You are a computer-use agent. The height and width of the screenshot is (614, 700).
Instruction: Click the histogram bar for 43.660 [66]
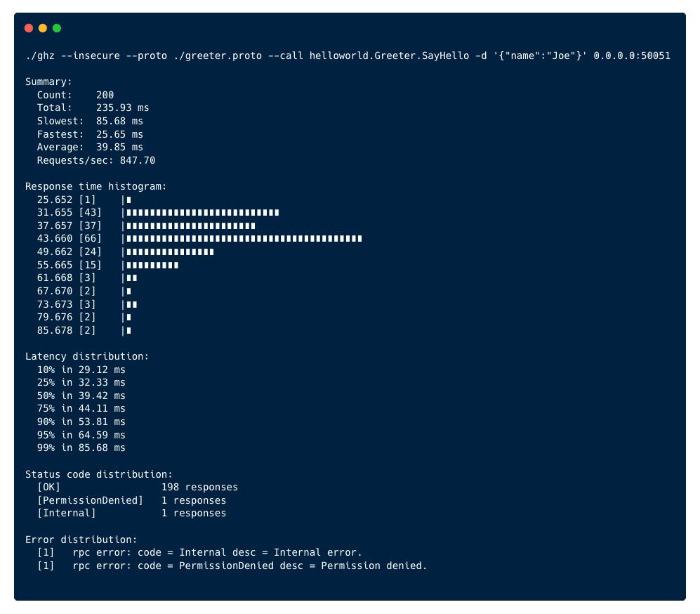coord(244,239)
